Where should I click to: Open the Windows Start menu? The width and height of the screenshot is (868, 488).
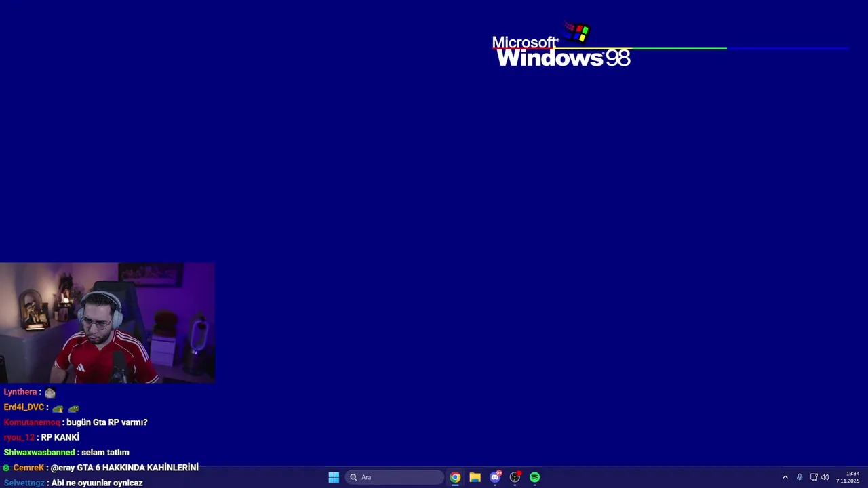334,477
